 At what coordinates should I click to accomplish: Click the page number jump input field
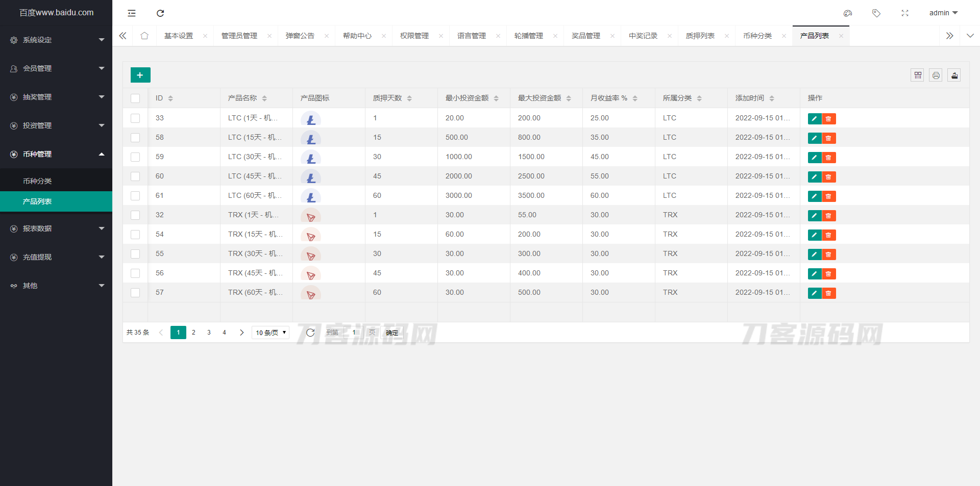(x=354, y=332)
